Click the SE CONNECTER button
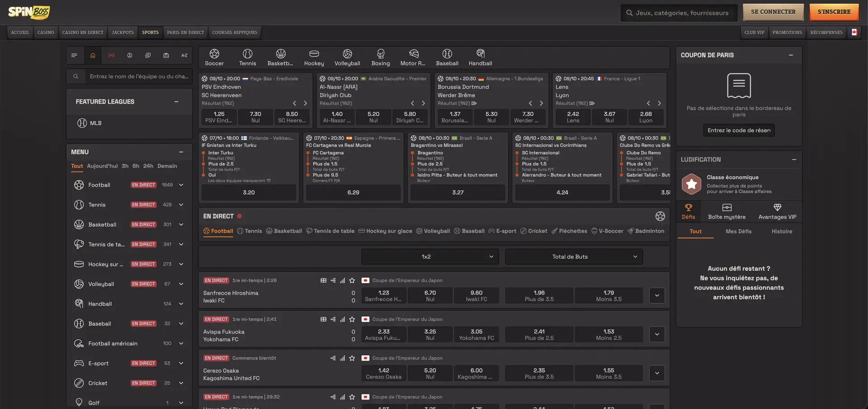The width and height of the screenshot is (868, 409). pos(773,12)
